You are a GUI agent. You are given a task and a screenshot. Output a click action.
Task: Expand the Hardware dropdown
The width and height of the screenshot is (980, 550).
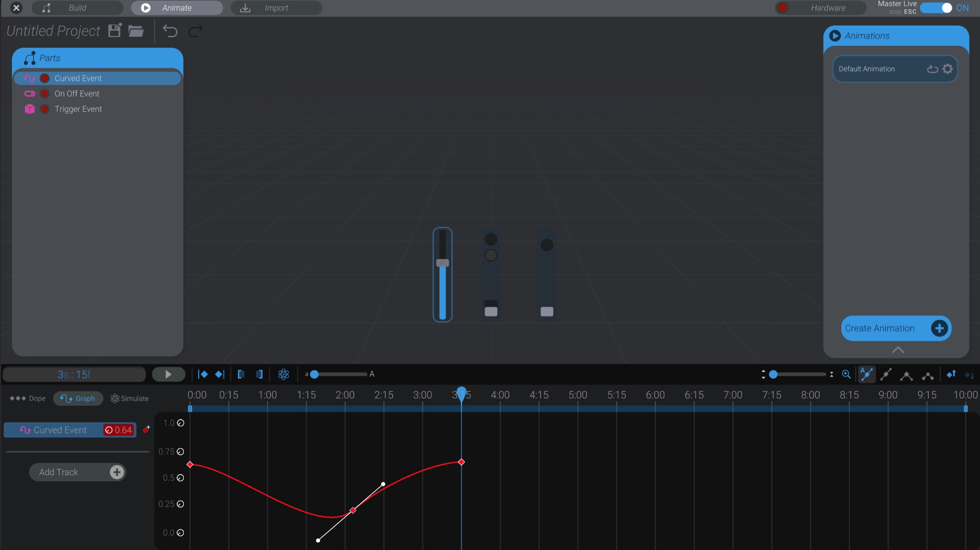(x=828, y=7)
